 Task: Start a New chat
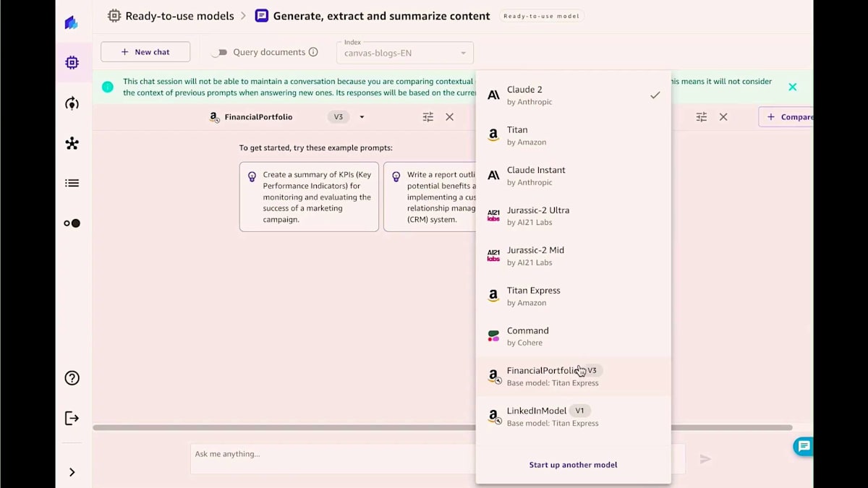[145, 52]
